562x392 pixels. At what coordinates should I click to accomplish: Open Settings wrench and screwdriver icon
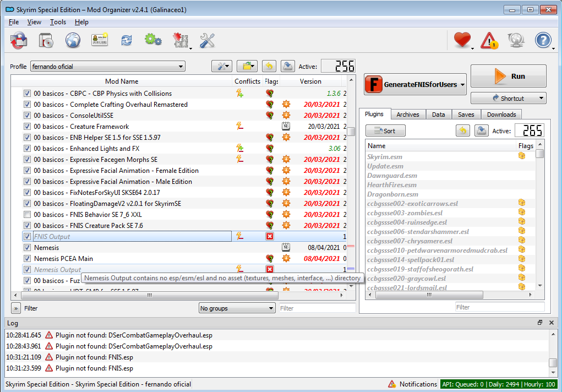click(x=207, y=40)
